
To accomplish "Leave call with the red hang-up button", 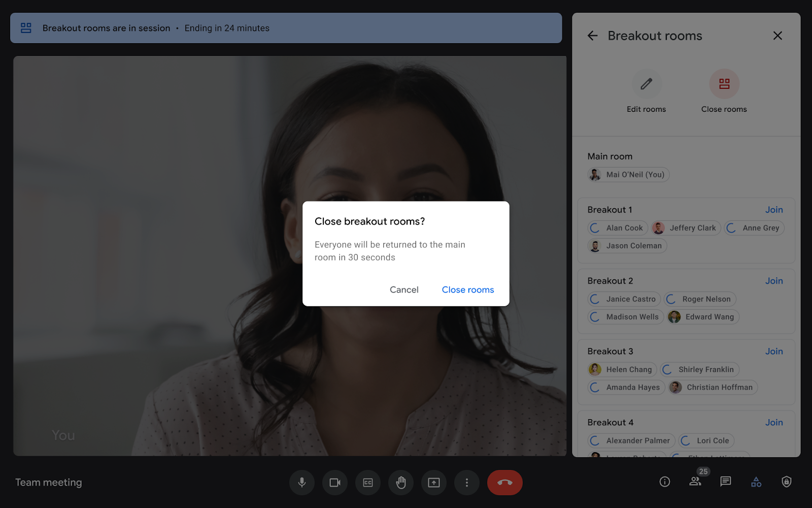I will click(505, 483).
